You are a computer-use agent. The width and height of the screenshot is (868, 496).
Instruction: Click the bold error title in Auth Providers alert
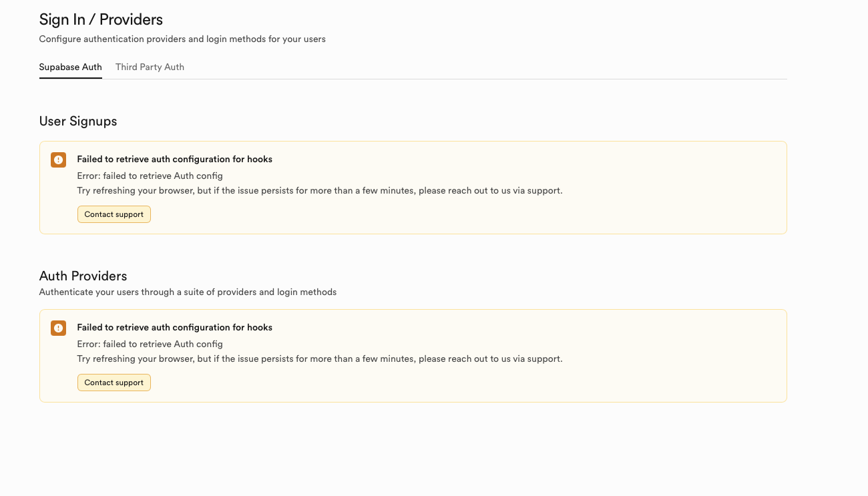(x=174, y=328)
